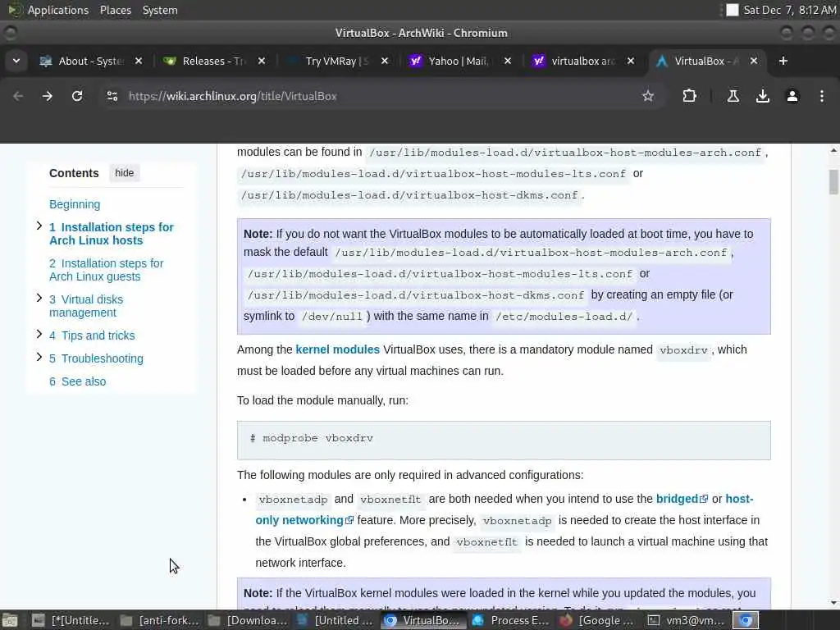Switch to the Process E... taskbar window
The image size is (840, 630).
510,620
